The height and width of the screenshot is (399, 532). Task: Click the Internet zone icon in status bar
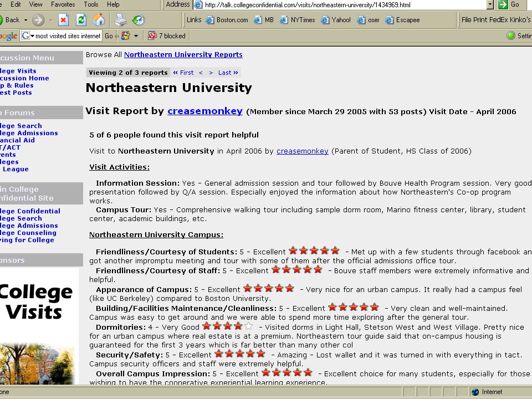[475, 392]
